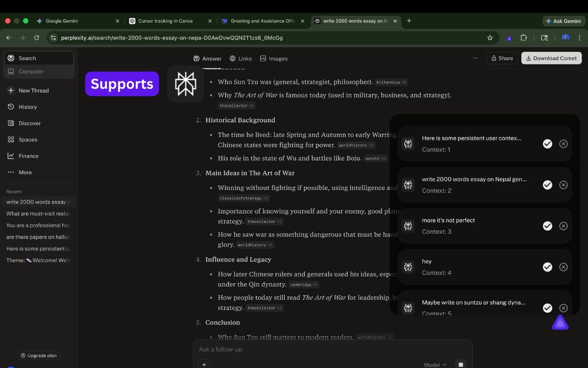Open recent thread 'Here is some persistent u...'
The width and height of the screenshot is (588, 368).
point(39,248)
